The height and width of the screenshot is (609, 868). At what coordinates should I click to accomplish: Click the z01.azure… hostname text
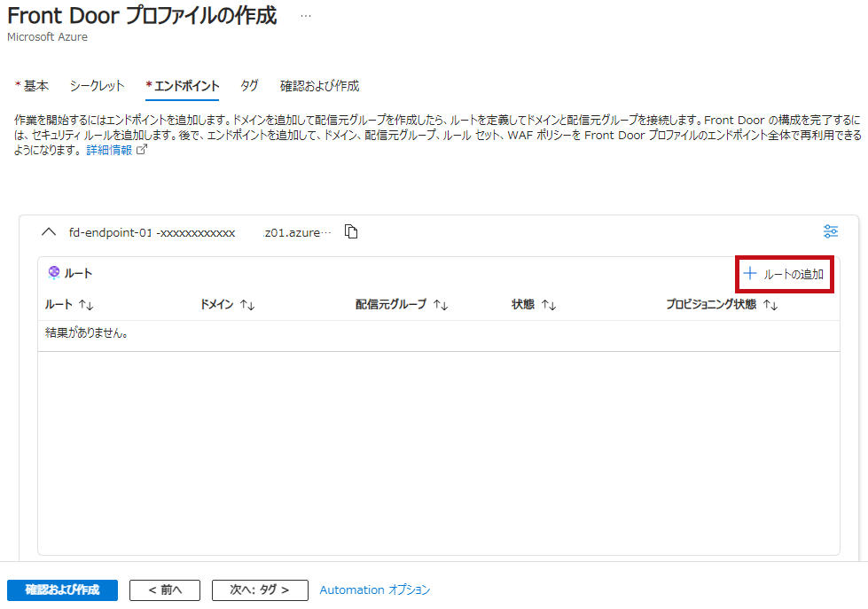coord(297,232)
